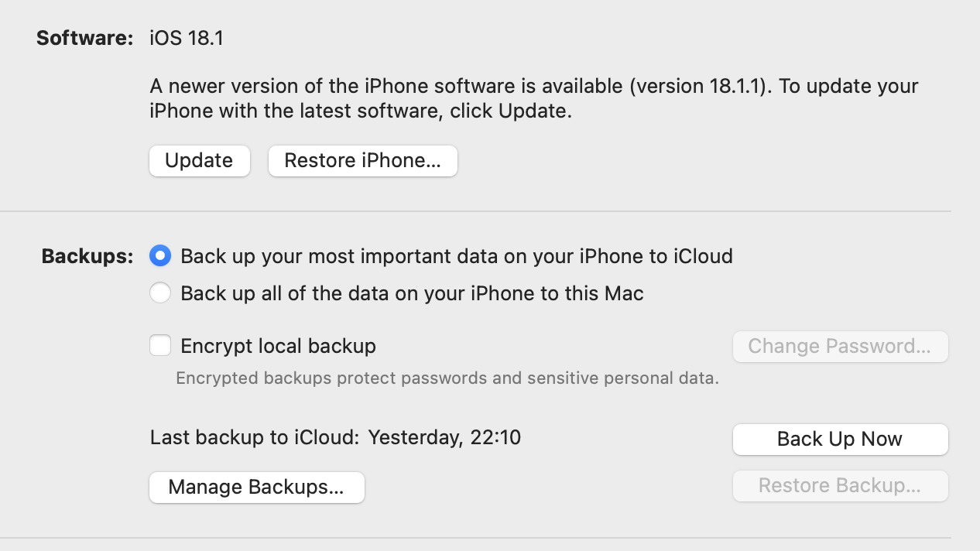Click the divider line below Manage Backups

475,538
